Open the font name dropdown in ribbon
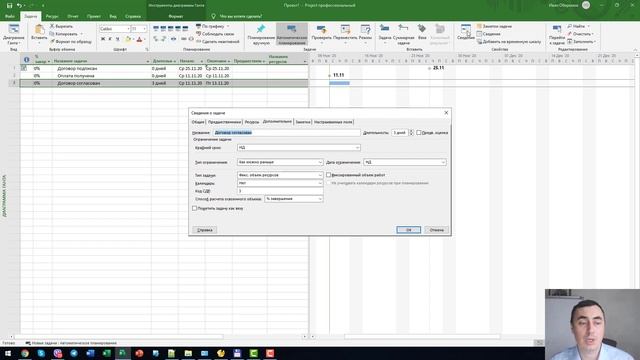 coord(128,29)
